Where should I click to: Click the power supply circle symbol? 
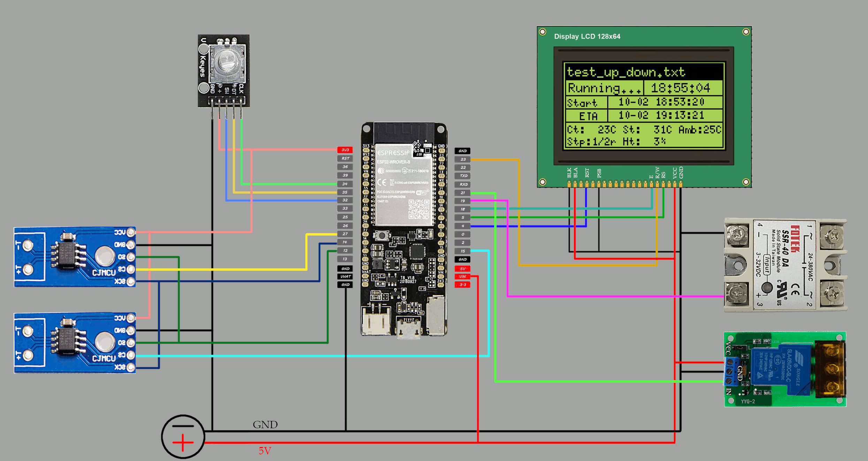click(183, 437)
